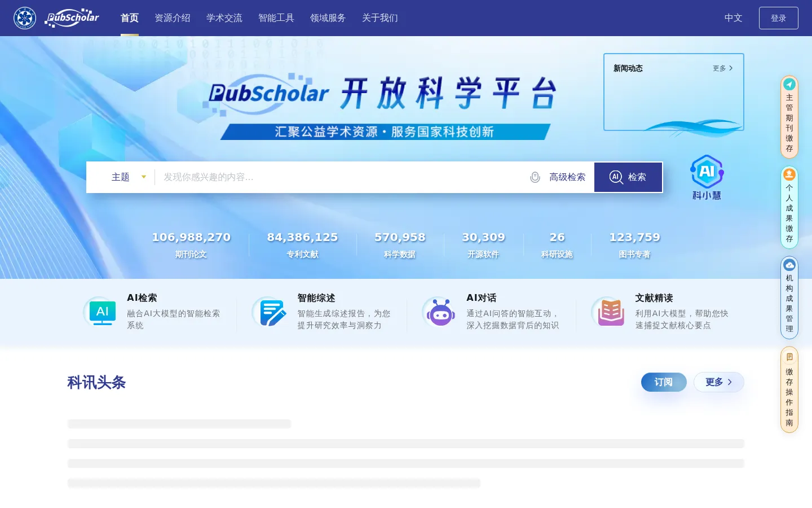Viewport: 812px width, 508px height.
Task: Click the 开放科学平台 banner title
Action: coord(449,93)
